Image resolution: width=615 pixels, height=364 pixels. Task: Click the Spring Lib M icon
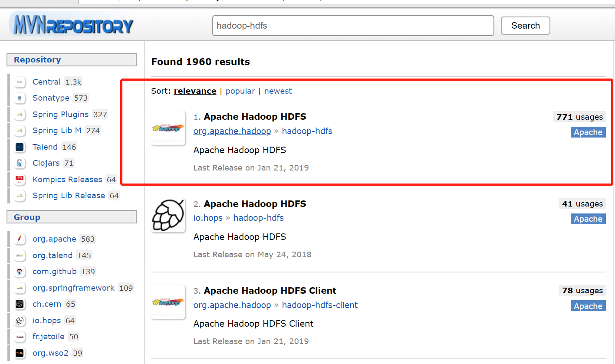click(x=20, y=131)
